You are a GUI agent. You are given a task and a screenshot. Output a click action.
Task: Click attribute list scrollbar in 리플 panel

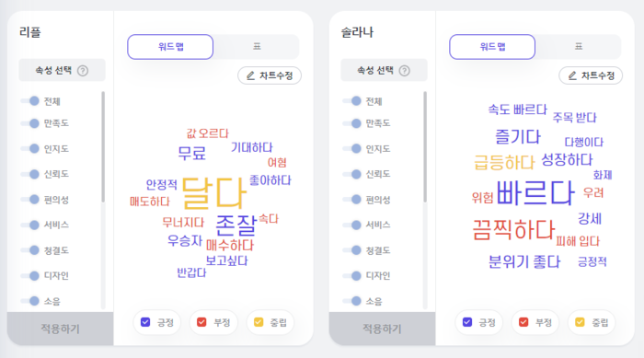(103, 147)
